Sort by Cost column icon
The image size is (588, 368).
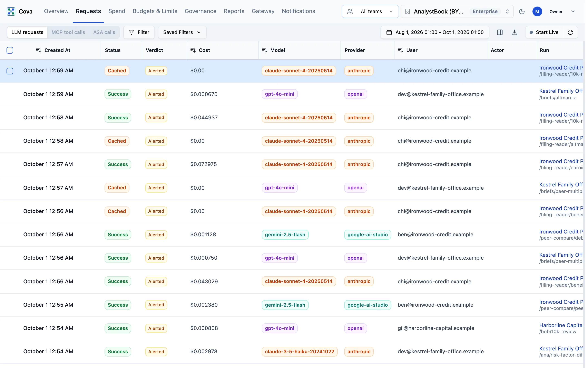tap(193, 50)
